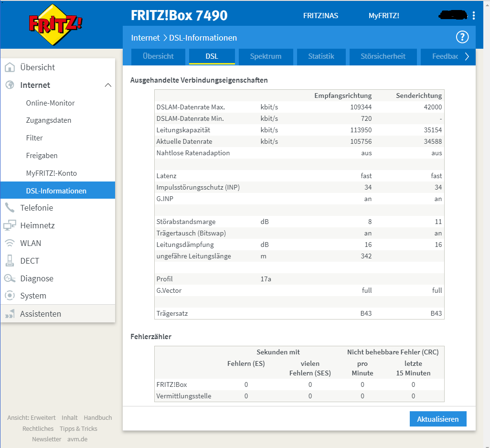Open MyFRITZ! in header
490x448 pixels.
(x=384, y=16)
